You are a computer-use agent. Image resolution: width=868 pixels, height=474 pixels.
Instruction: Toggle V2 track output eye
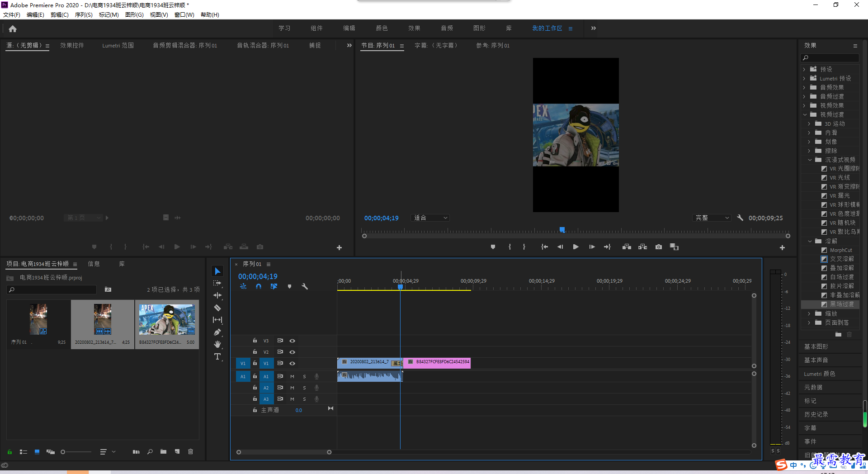pos(292,352)
